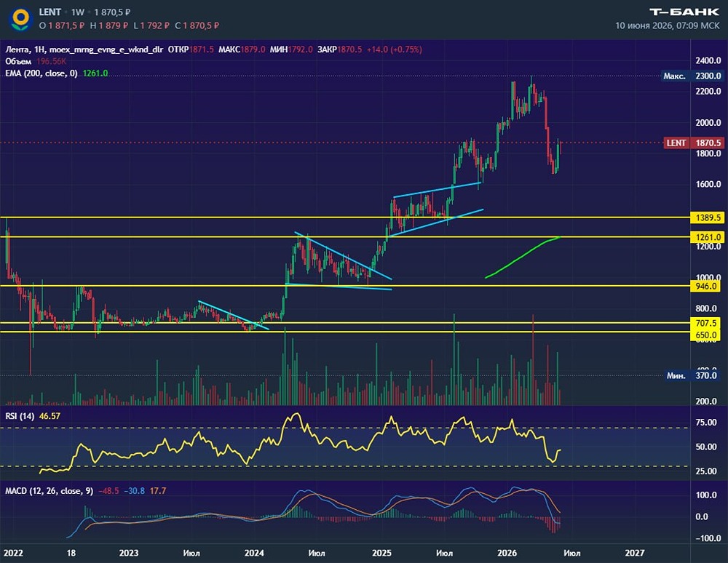This screenshot has height=563, width=728.
Task: Open the RSI (14) indicator legend
Action: point(20,416)
